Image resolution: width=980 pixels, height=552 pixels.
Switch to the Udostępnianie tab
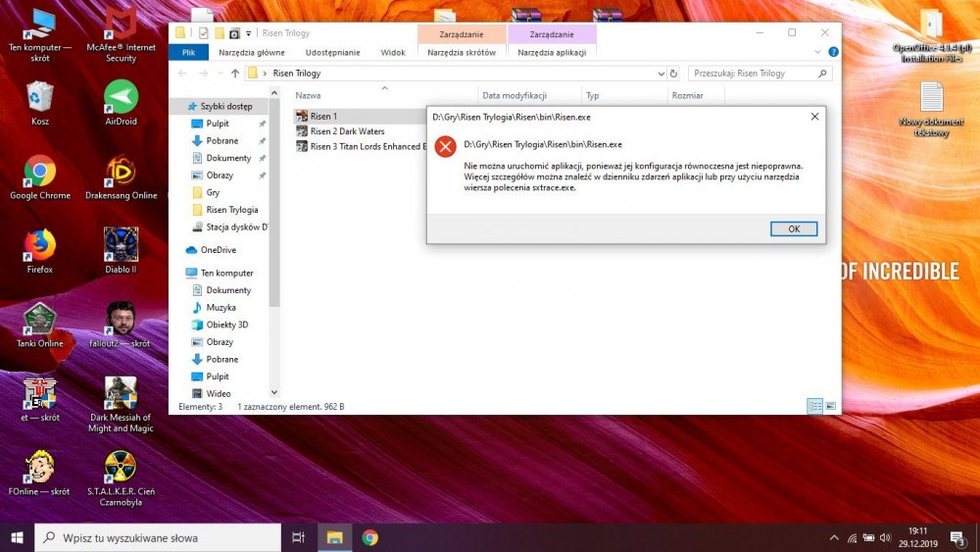tap(332, 53)
